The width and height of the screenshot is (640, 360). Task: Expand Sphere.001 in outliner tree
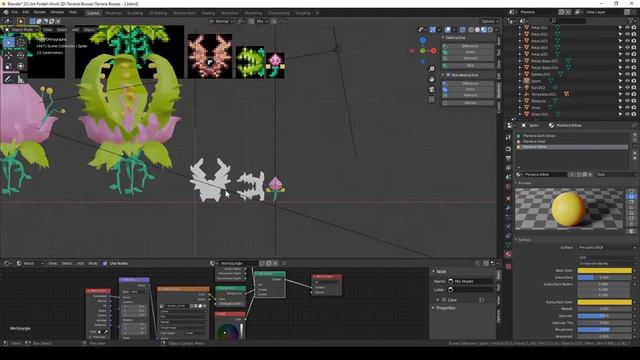(x=520, y=74)
